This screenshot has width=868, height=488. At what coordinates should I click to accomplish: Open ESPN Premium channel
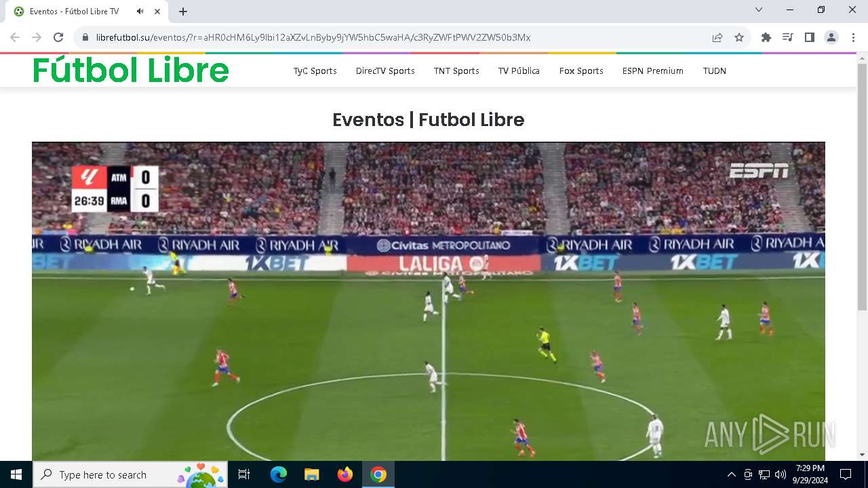click(653, 70)
